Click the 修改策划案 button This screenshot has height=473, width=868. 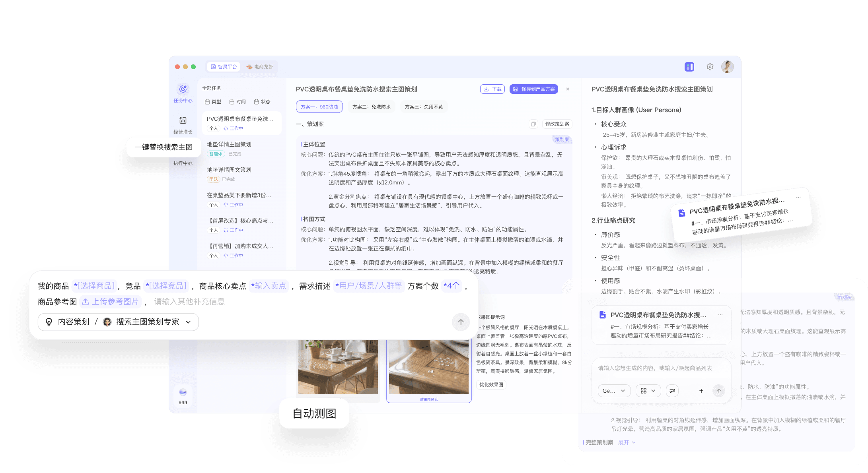click(x=557, y=124)
